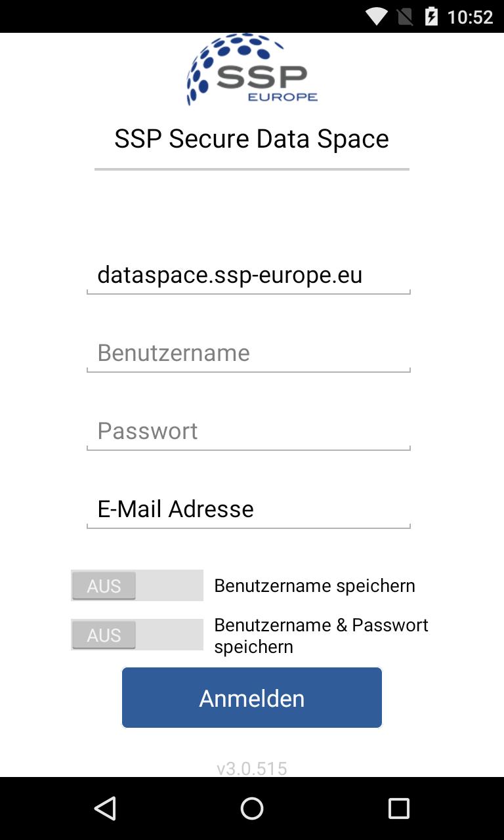Turn on Benutzername & Passwort speichern
This screenshot has height=840, width=504.
point(136,634)
